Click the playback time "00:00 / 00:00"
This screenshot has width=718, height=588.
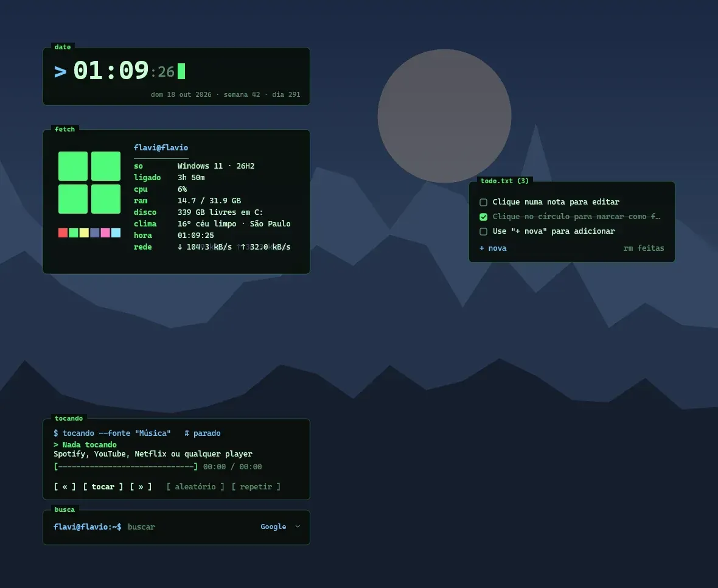tap(232, 467)
